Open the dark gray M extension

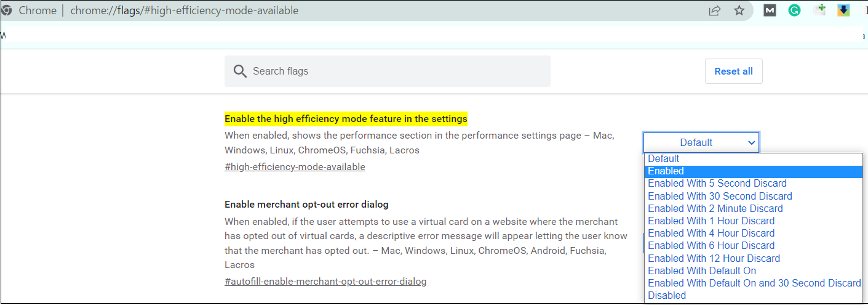[x=770, y=10]
